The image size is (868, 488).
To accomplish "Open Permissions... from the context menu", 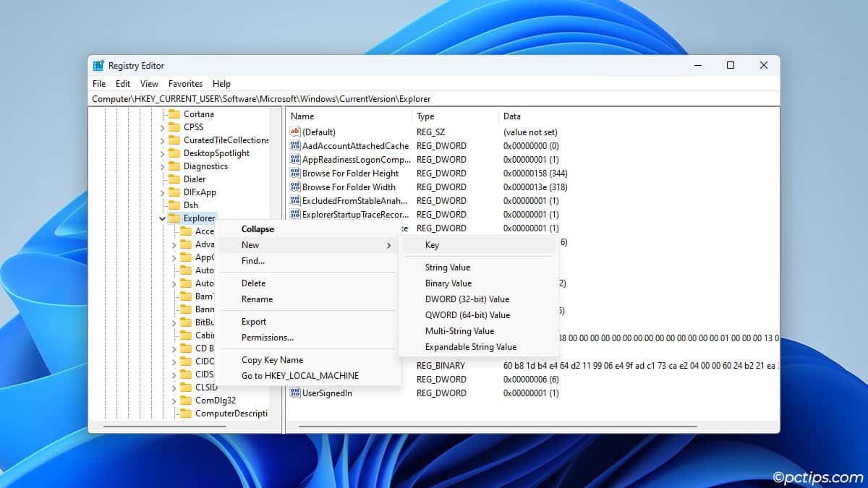I will pyautogui.click(x=307, y=338).
